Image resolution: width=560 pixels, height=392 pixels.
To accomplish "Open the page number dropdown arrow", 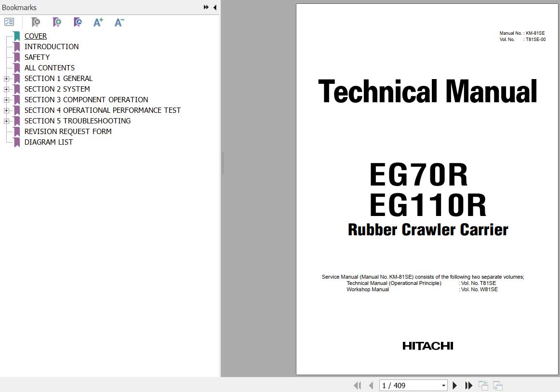I will coord(443,386).
